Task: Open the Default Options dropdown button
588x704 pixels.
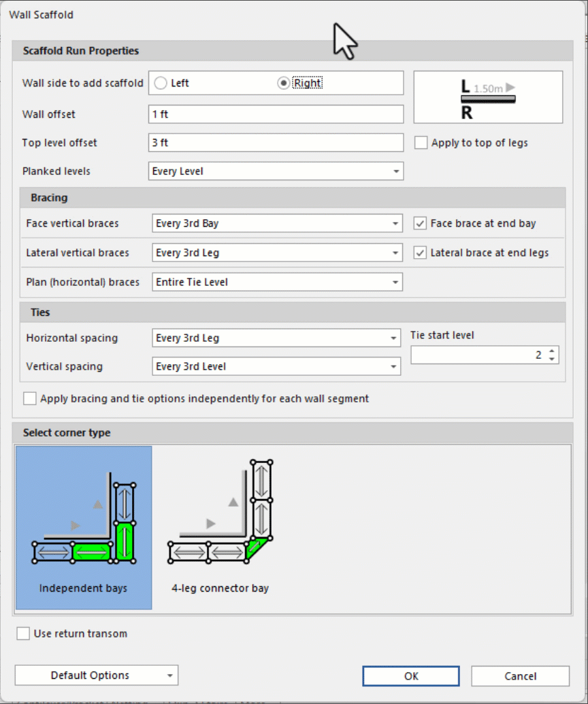Action: (96, 675)
